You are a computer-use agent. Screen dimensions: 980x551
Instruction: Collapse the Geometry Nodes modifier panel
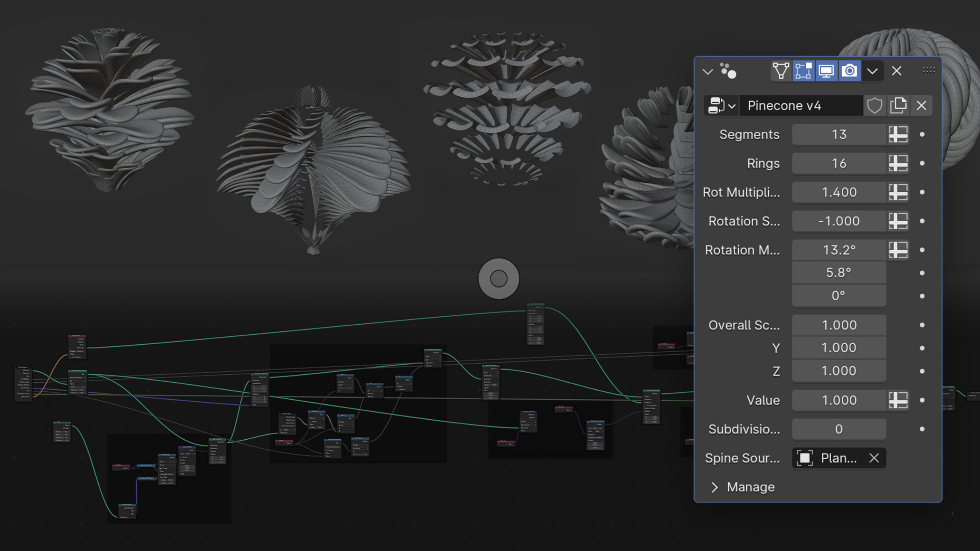[x=707, y=71]
